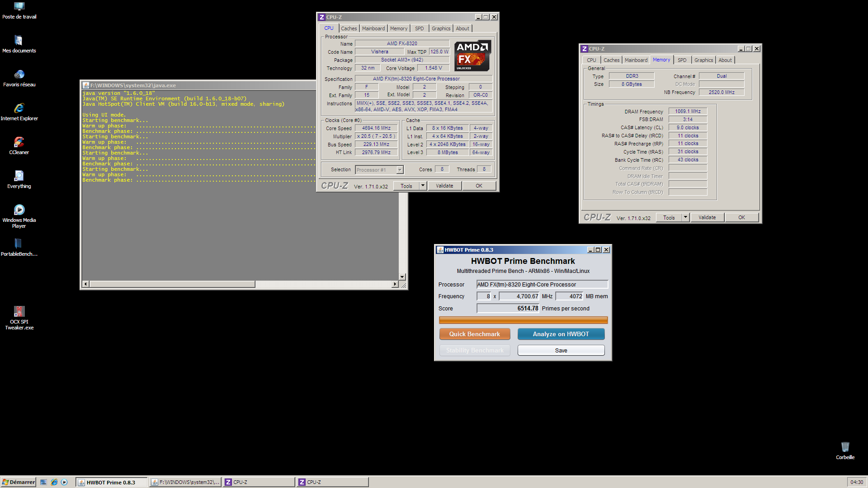868x488 pixels.
Task: Expand Tools dropdown arrow in CPU-Z CPU window
Action: click(423, 186)
